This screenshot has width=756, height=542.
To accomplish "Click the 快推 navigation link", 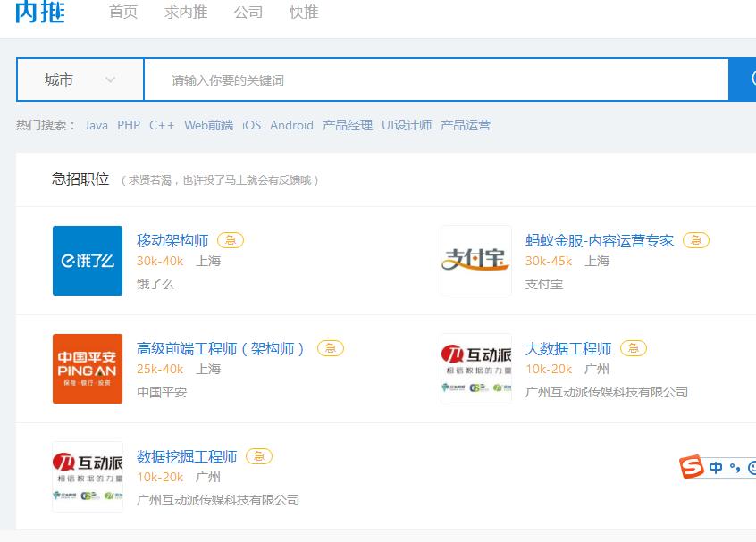I will click(x=304, y=13).
